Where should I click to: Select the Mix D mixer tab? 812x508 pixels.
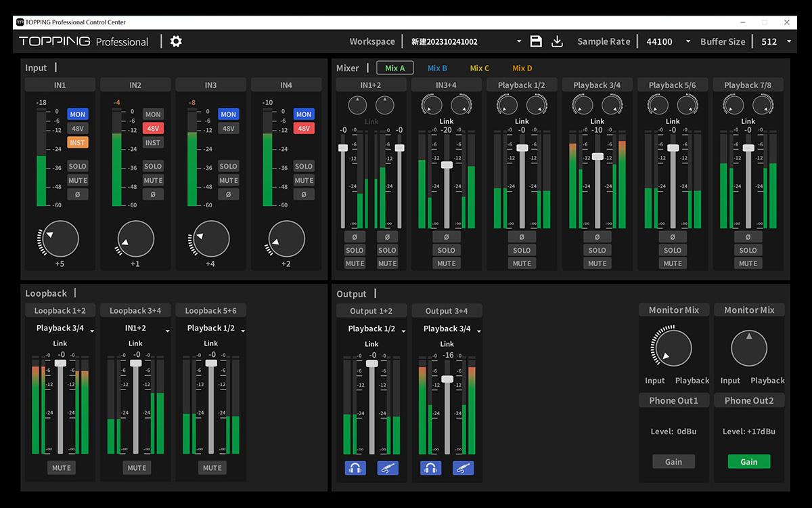point(522,68)
